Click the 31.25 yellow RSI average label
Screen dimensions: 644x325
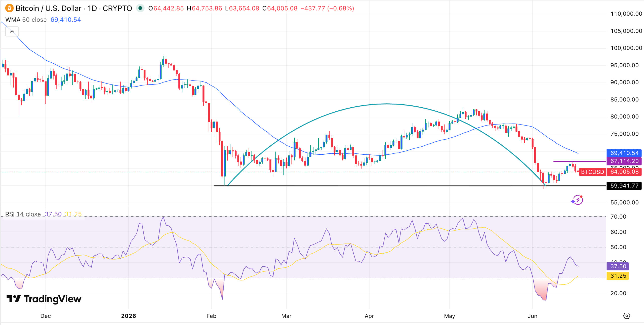tap(618, 276)
